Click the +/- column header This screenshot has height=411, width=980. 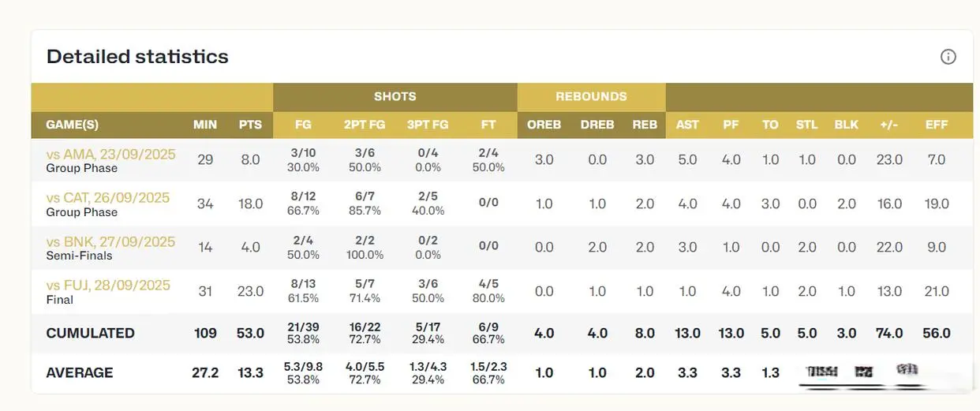(889, 125)
